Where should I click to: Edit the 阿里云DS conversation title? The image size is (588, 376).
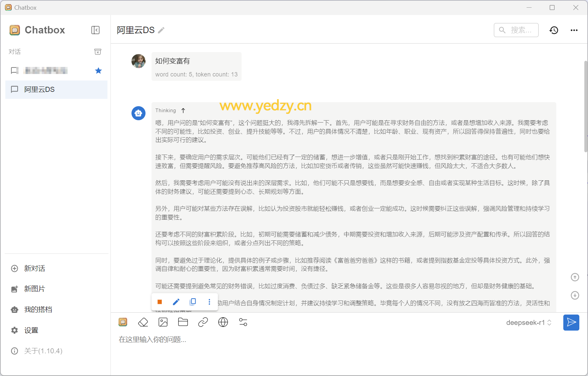click(161, 30)
